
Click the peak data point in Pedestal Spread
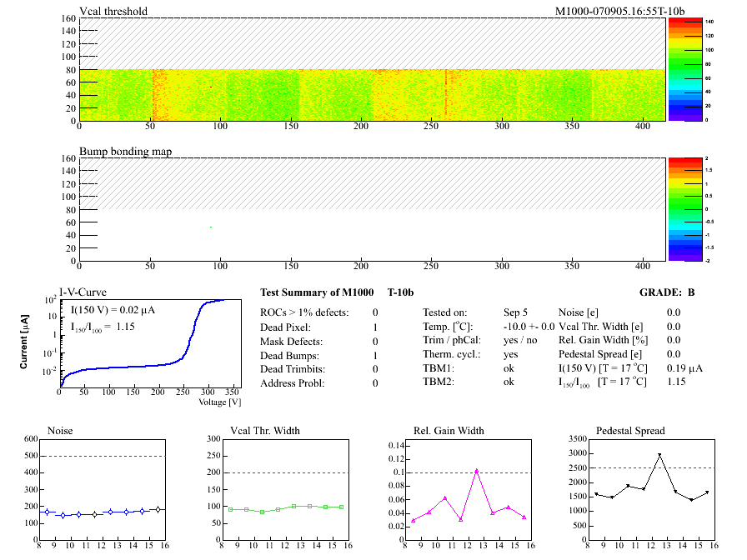coord(659,455)
